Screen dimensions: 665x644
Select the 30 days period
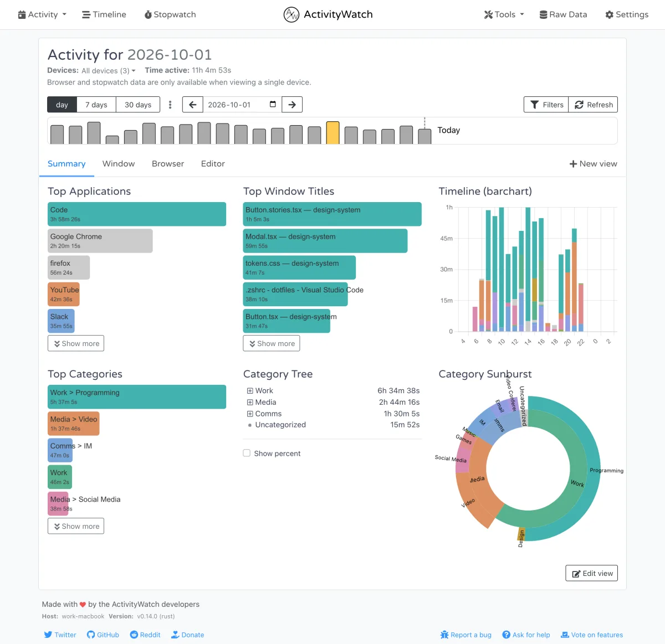(138, 105)
